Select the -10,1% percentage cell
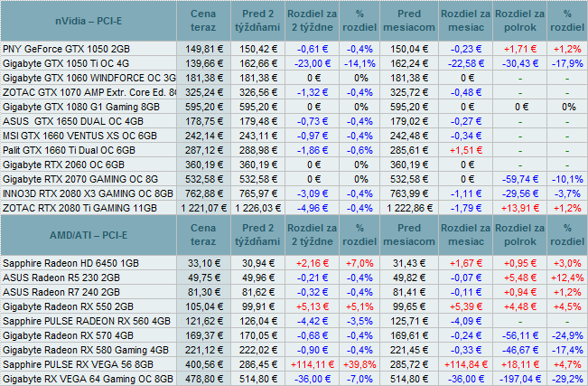 pos(567,180)
